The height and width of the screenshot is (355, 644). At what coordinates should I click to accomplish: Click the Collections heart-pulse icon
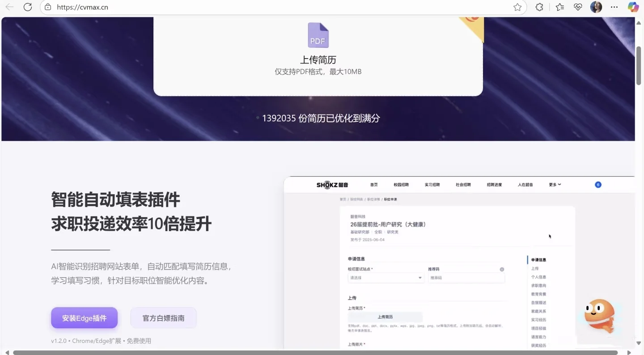578,7
